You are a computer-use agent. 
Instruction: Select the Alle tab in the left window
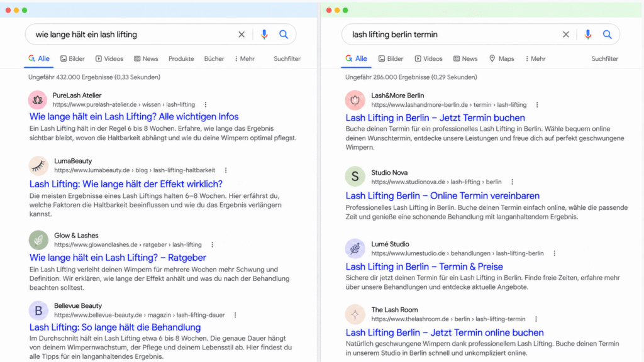click(x=39, y=58)
